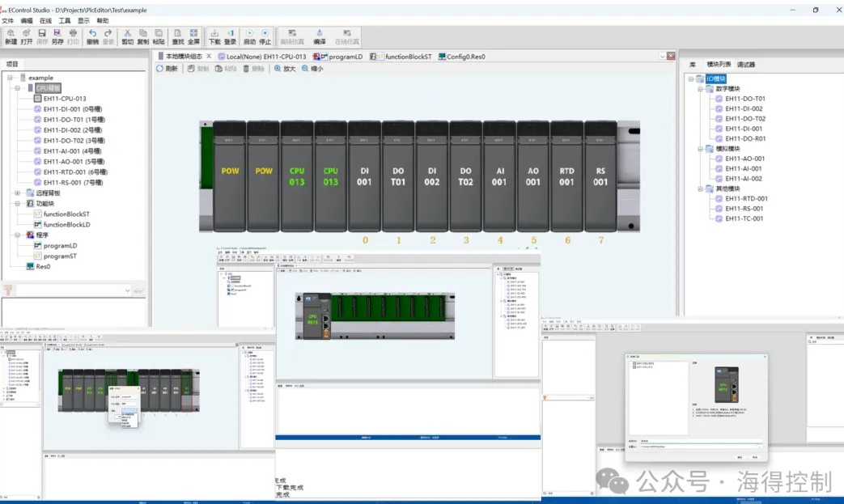Collapse the CPU背板 tree node

[x=18, y=88]
